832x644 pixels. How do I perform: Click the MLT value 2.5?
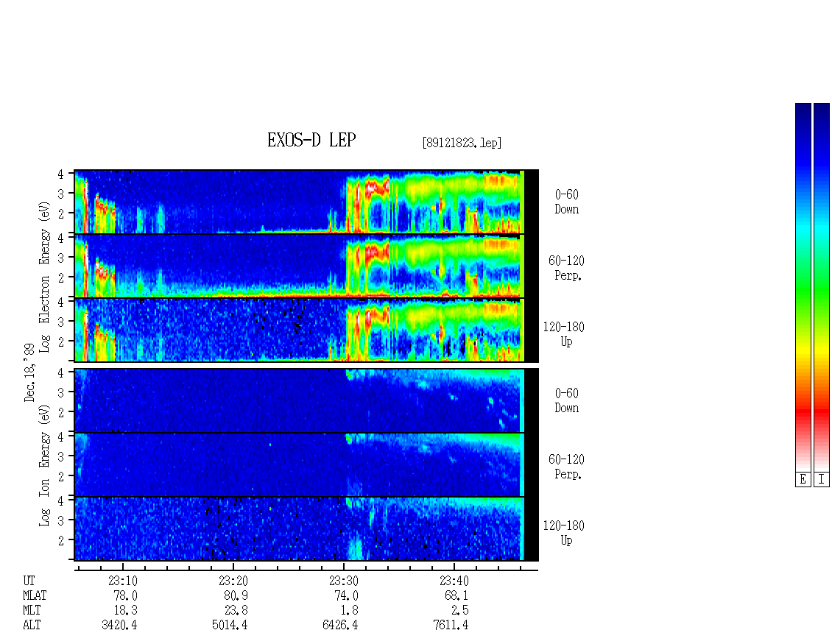click(x=460, y=610)
